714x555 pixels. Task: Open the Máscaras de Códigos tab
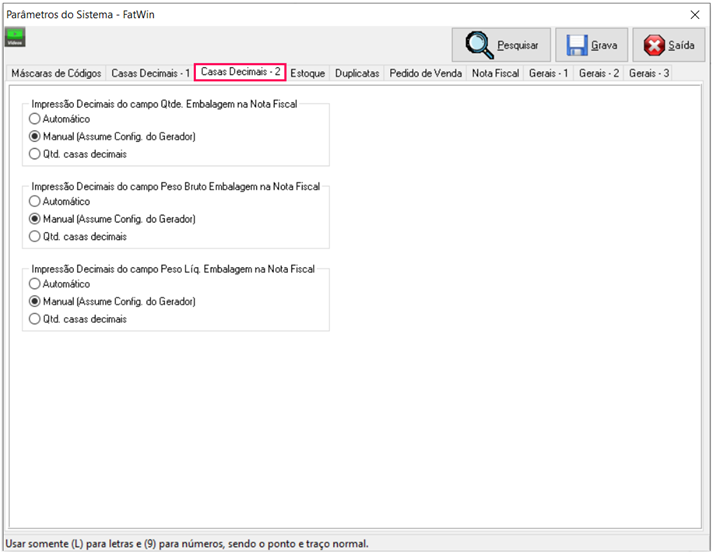[55, 74]
